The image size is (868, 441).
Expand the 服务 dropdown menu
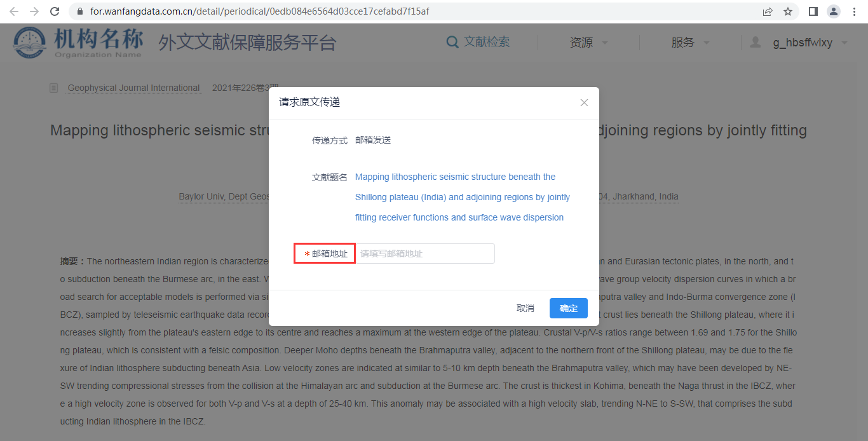(690, 43)
